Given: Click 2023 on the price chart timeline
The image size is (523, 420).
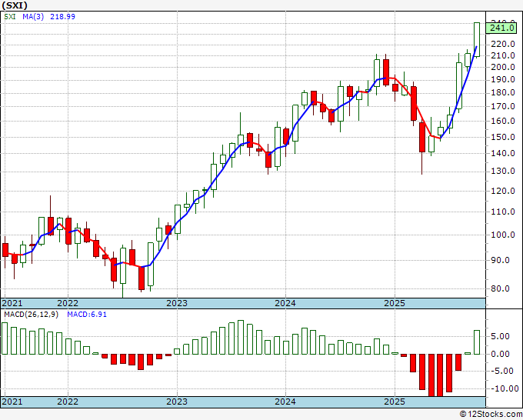Looking at the screenshot, I should point(177,303).
